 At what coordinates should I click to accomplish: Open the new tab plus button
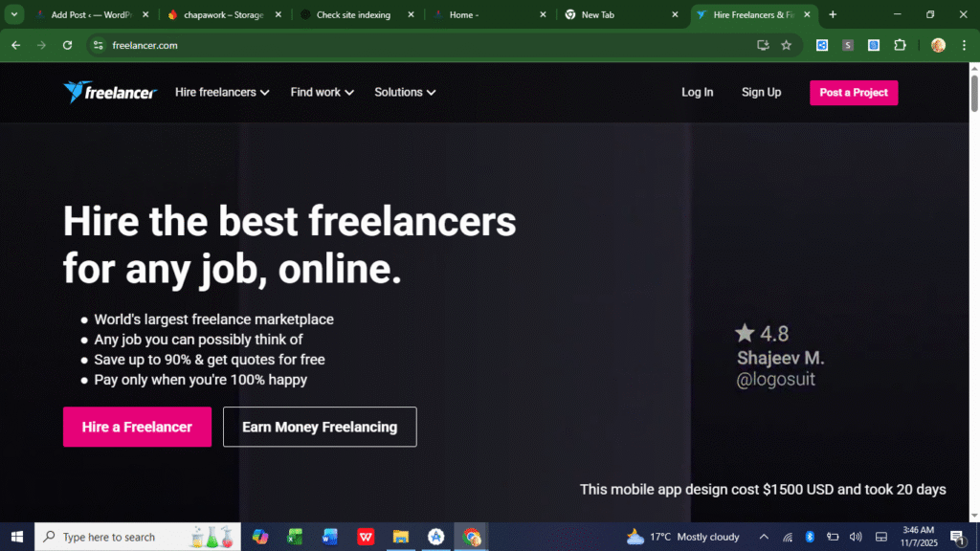833,14
